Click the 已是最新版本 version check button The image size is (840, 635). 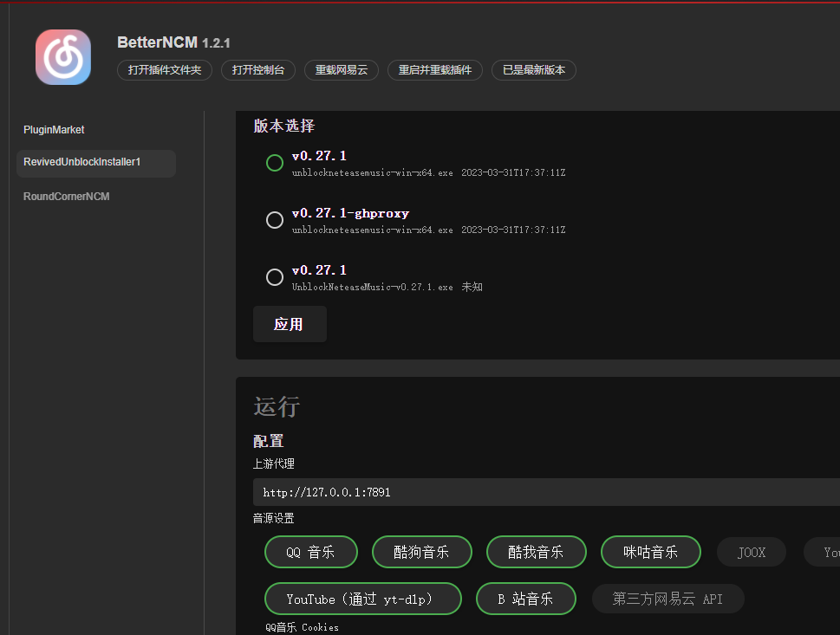click(533, 70)
